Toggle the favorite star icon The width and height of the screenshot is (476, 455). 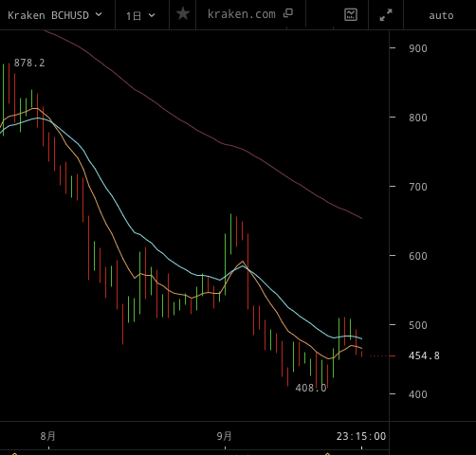pyautogui.click(x=183, y=14)
